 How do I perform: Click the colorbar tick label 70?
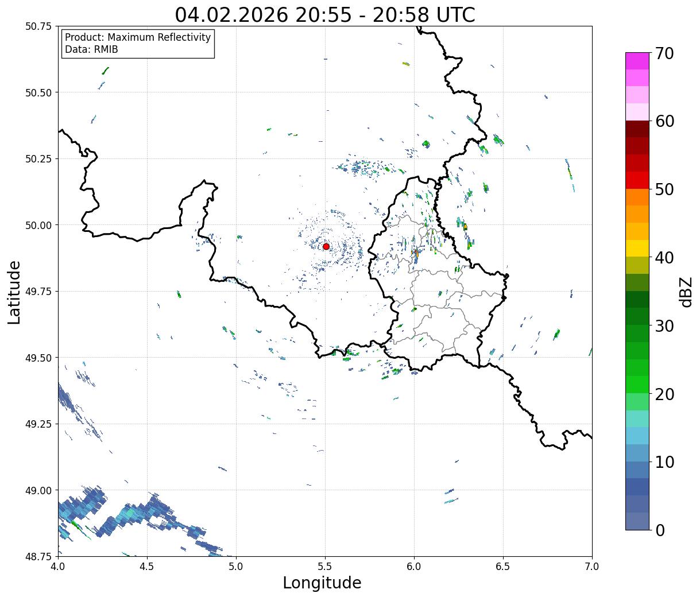click(x=664, y=53)
